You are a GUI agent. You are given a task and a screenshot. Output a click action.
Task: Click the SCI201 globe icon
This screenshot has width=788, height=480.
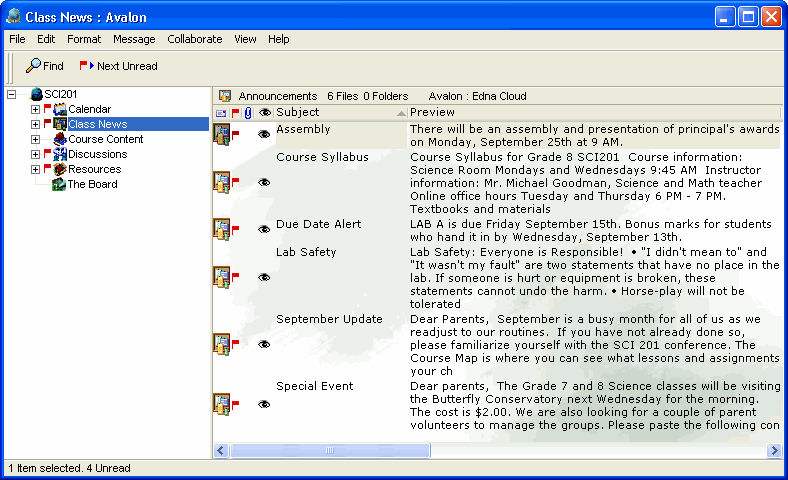point(37,94)
